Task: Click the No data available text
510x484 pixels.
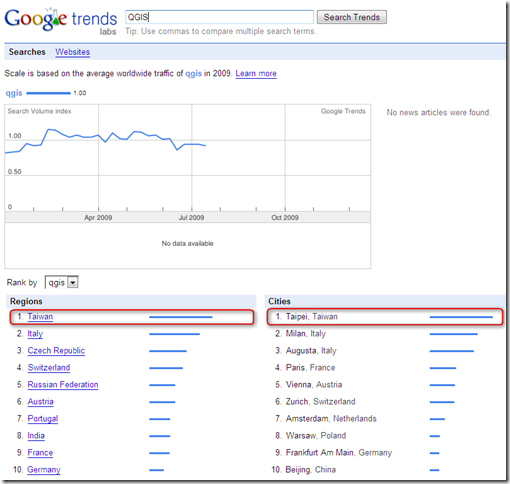Action: pos(187,244)
